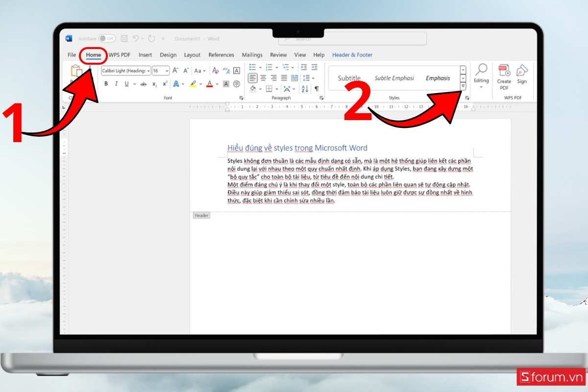This screenshot has height=392, width=588.
Task: Click the Sort A-Z icon
Action: (x=305, y=89)
